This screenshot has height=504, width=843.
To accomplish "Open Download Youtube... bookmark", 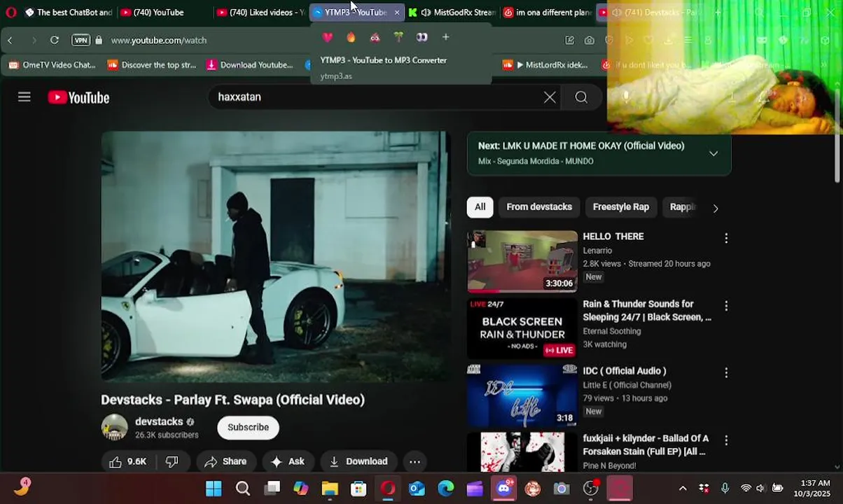I will point(250,64).
